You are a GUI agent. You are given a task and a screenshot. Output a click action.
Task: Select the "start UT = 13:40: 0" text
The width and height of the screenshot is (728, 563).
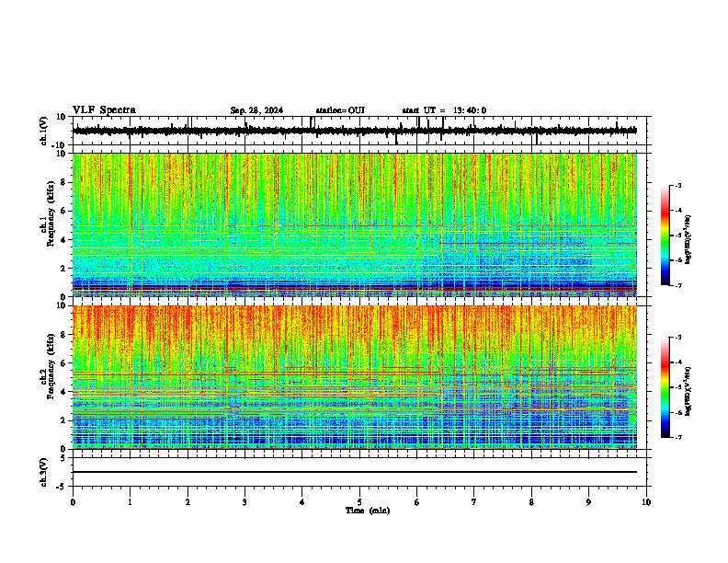tap(444, 110)
